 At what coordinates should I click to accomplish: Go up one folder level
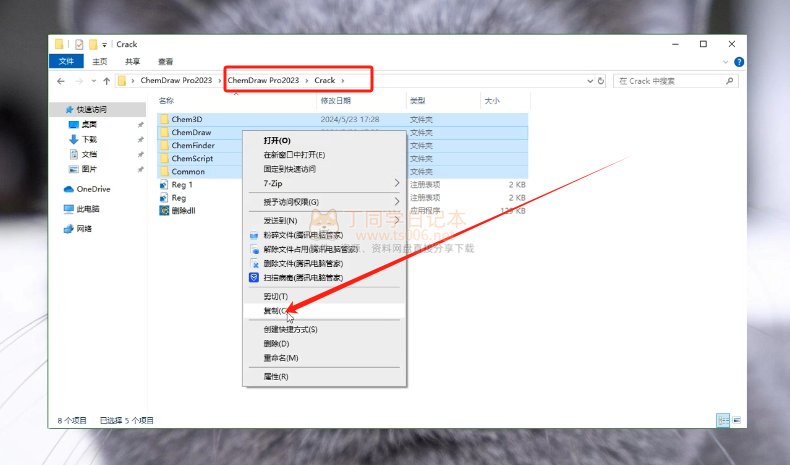coord(106,81)
